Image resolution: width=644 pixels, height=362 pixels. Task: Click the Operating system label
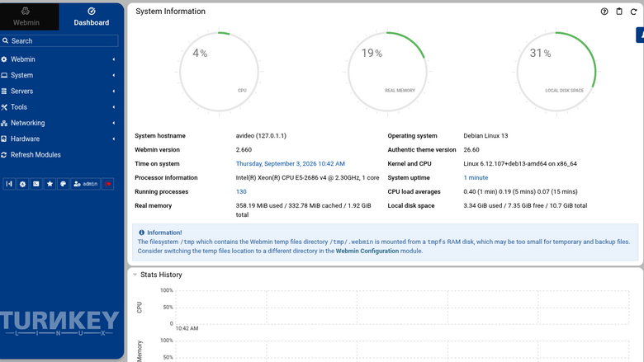[412, 136]
